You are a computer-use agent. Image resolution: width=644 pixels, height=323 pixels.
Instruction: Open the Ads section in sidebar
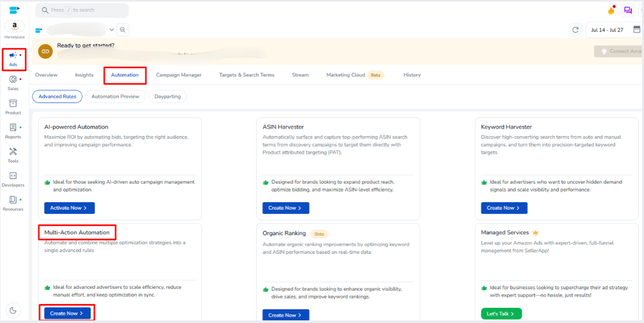(13, 59)
